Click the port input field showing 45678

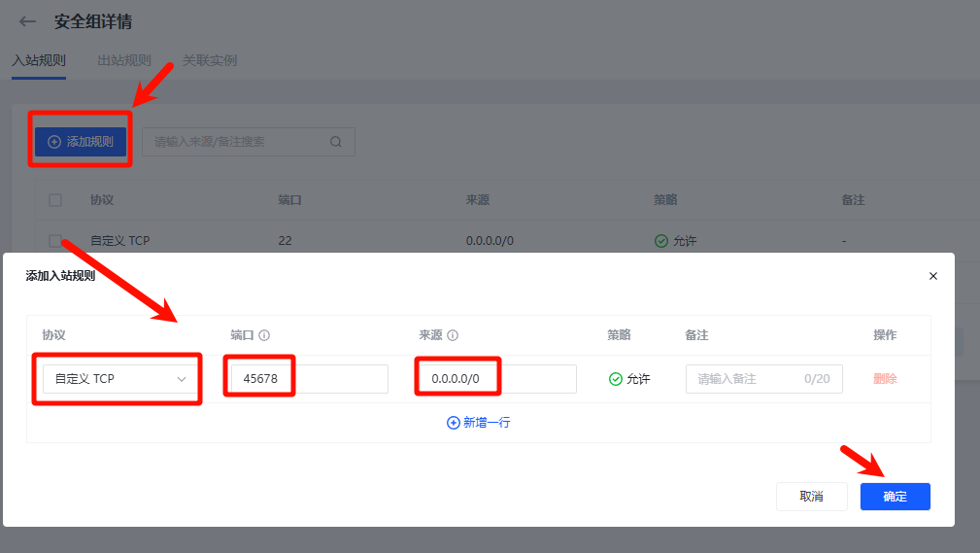coord(310,379)
